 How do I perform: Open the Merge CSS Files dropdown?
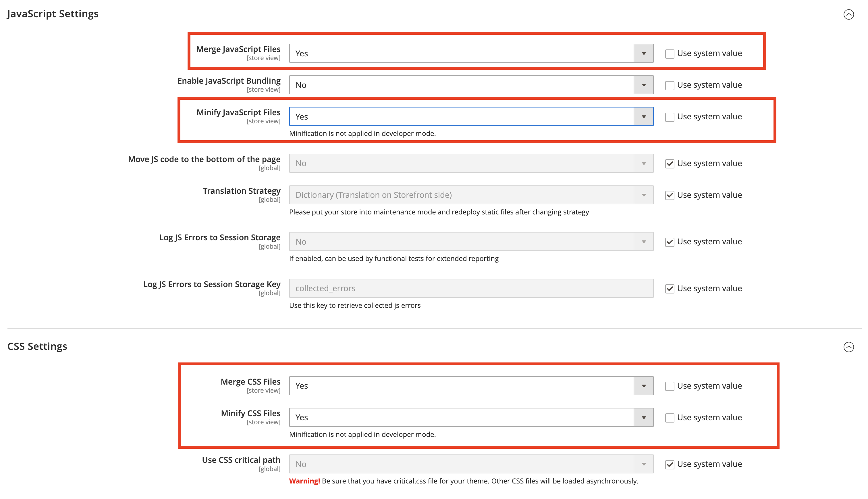tap(644, 385)
